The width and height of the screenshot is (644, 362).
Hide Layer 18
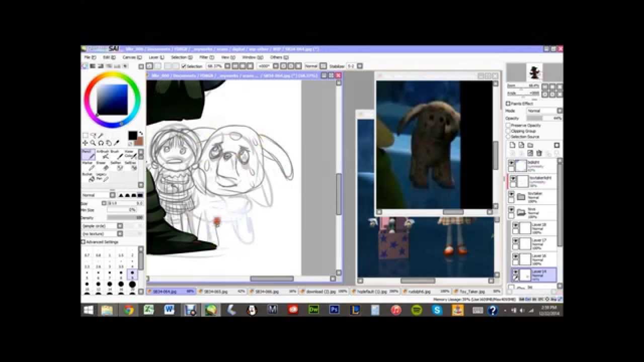pos(515,225)
